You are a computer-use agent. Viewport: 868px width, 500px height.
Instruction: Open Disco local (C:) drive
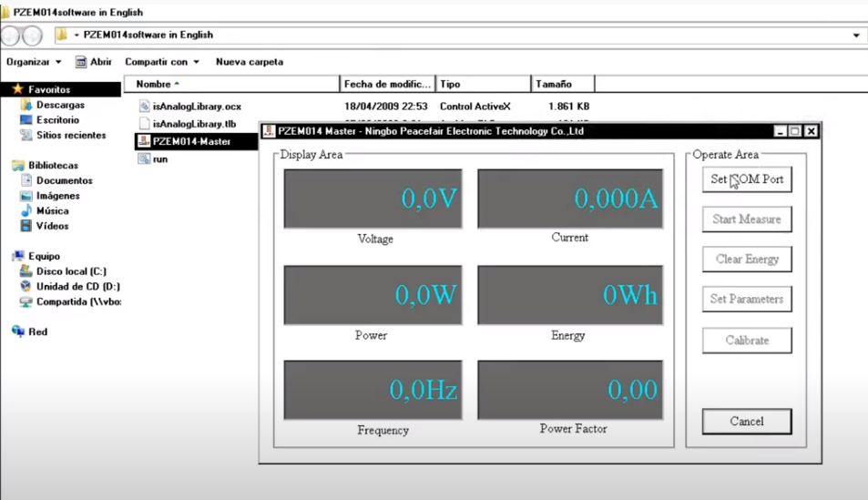tap(71, 271)
